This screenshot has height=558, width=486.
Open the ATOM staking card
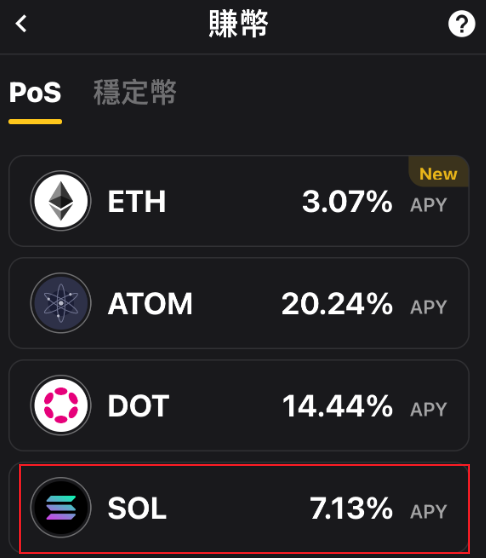tap(239, 303)
